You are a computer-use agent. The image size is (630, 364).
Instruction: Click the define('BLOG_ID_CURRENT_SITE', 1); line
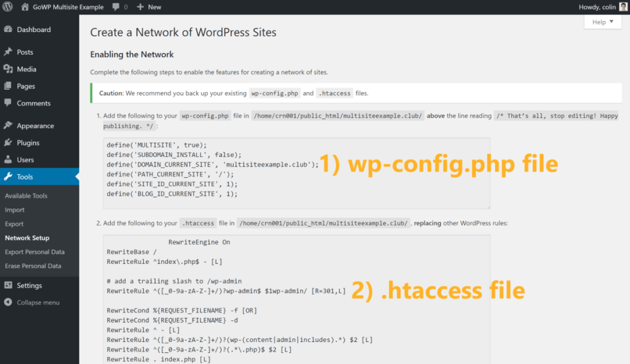172,194
